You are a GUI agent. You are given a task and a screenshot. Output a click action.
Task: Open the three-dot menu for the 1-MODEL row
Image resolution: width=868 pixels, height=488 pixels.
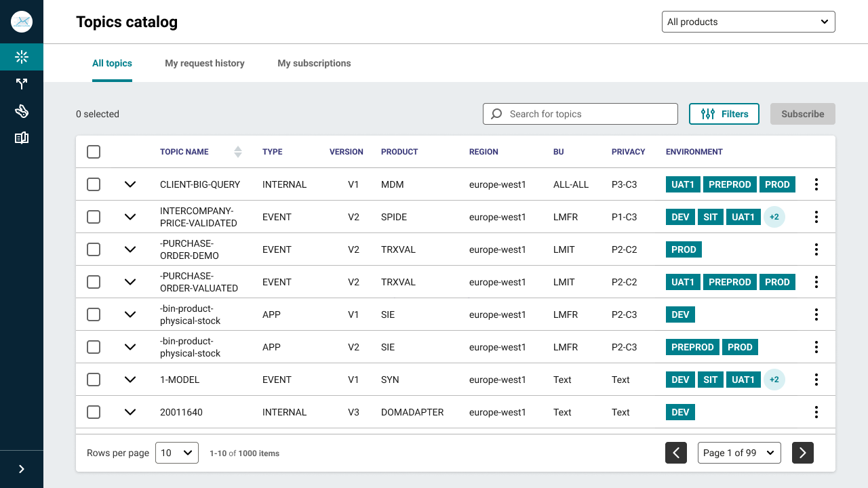coord(816,380)
